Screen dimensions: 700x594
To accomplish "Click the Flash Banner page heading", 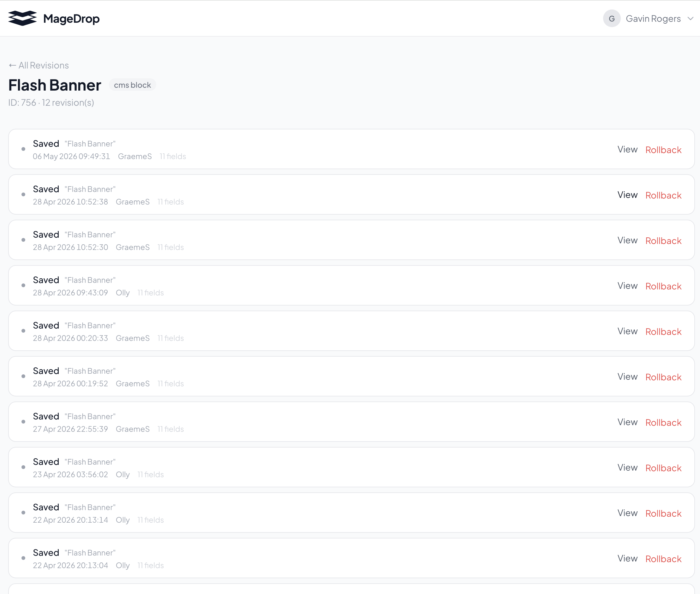I will (55, 85).
